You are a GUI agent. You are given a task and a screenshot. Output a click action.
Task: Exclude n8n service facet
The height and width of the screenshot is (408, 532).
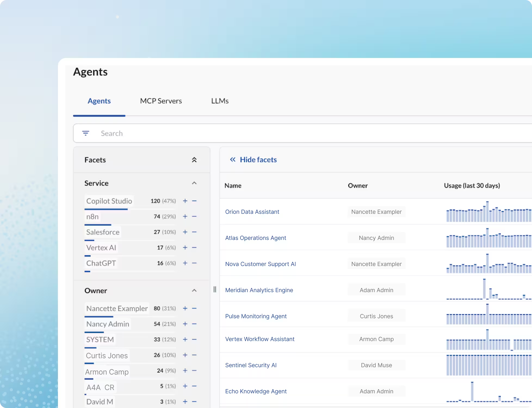pyautogui.click(x=194, y=217)
